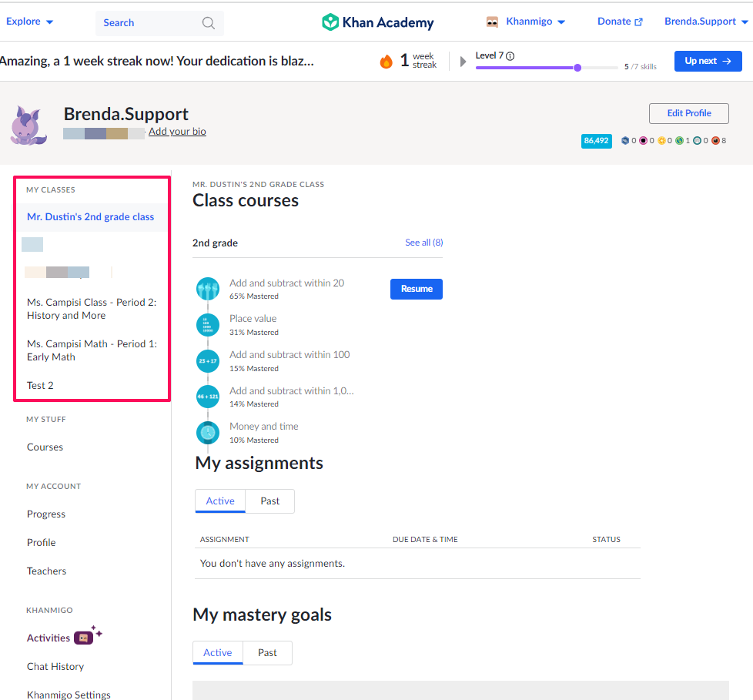Select Ms. Campisi Math Period 1 class

pos(91,350)
